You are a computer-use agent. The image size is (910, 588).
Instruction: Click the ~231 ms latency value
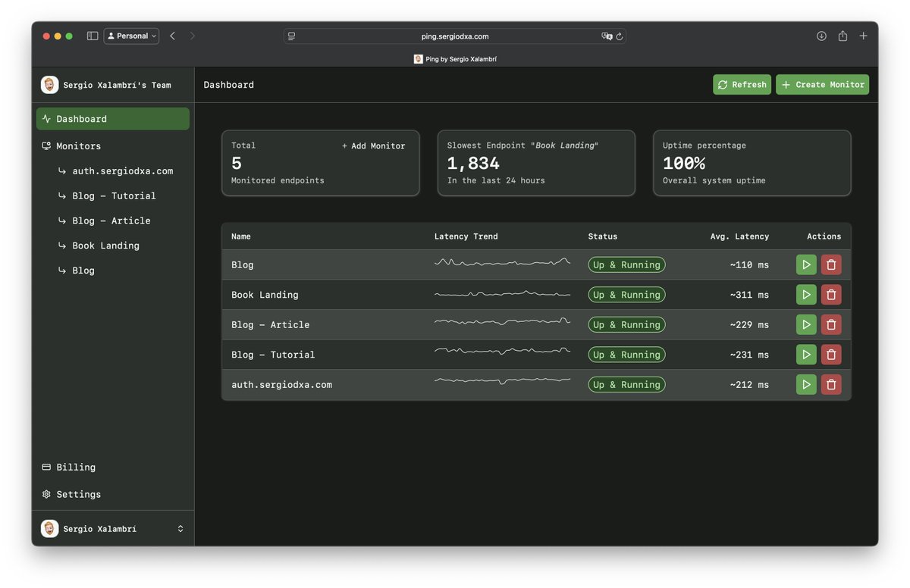point(749,355)
